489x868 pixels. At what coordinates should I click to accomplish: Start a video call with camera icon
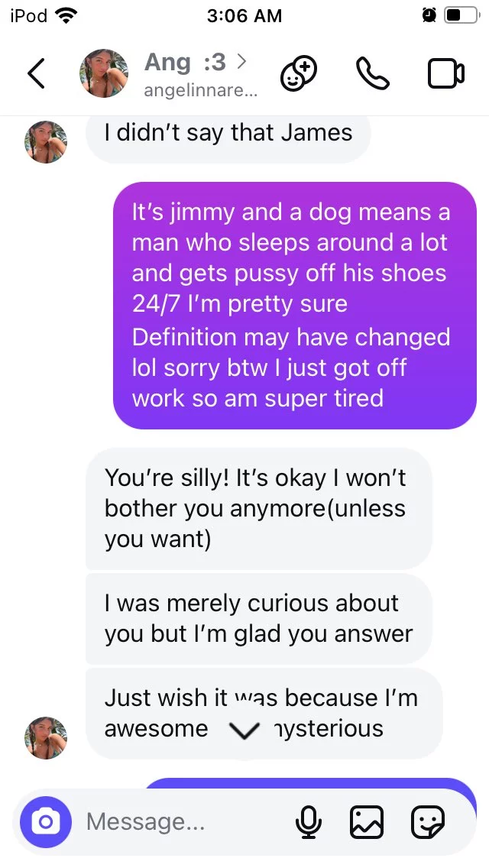click(x=445, y=73)
